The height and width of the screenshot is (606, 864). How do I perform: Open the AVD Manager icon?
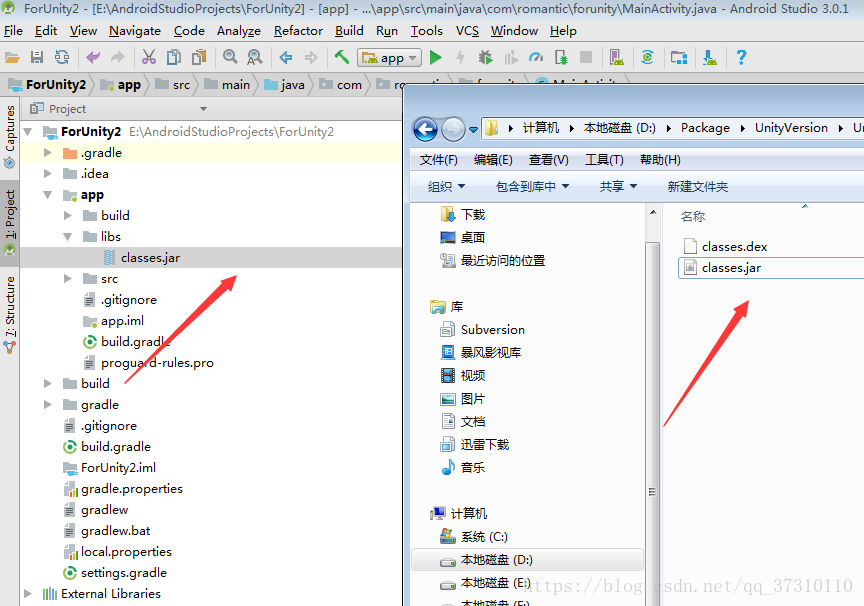(617, 57)
